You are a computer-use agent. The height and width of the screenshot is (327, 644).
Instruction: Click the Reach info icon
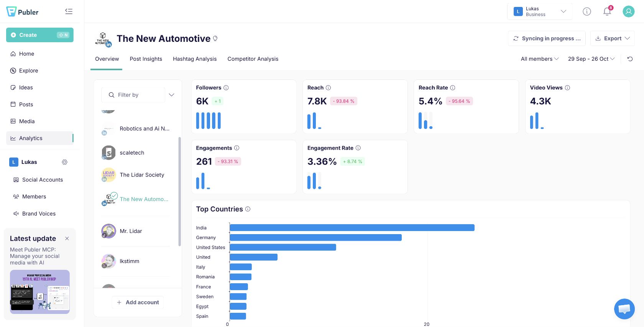tap(328, 88)
